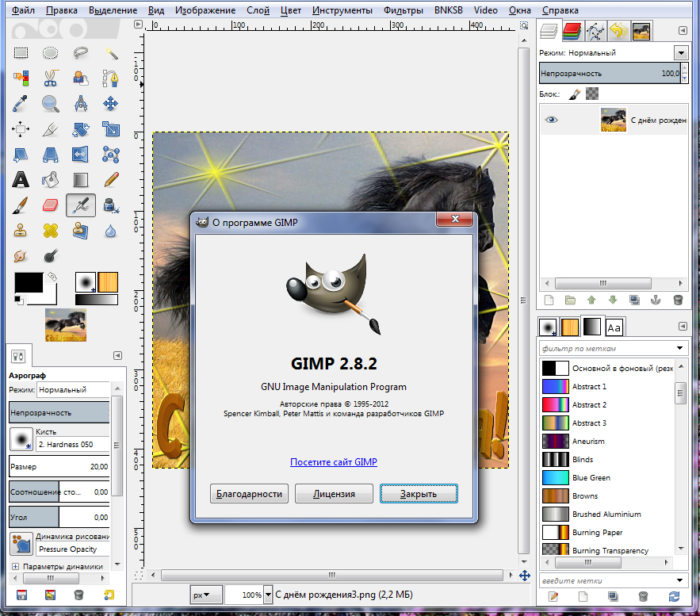The width and height of the screenshot is (700, 616).
Task: Open the airbrush Режим Нормальный dropdown
Action: pyautogui.click(x=74, y=390)
